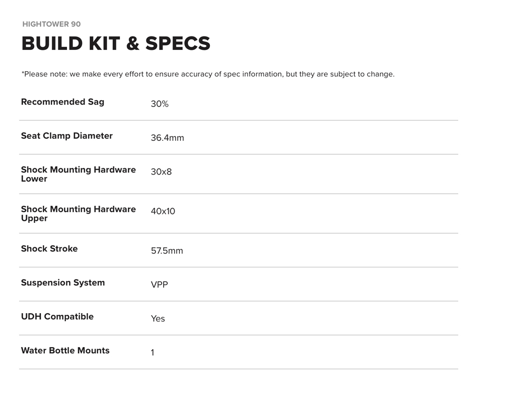Click the VPP suspension value
The image size is (532, 399).
pyautogui.click(x=159, y=285)
